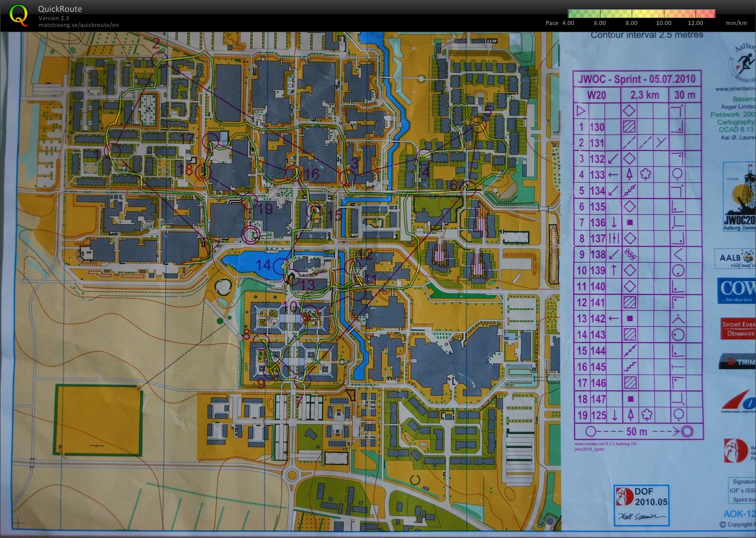The height and width of the screenshot is (538, 756).
Task: Click the QuickRoute Q logo
Action: pyautogui.click(x=19, y=15)
